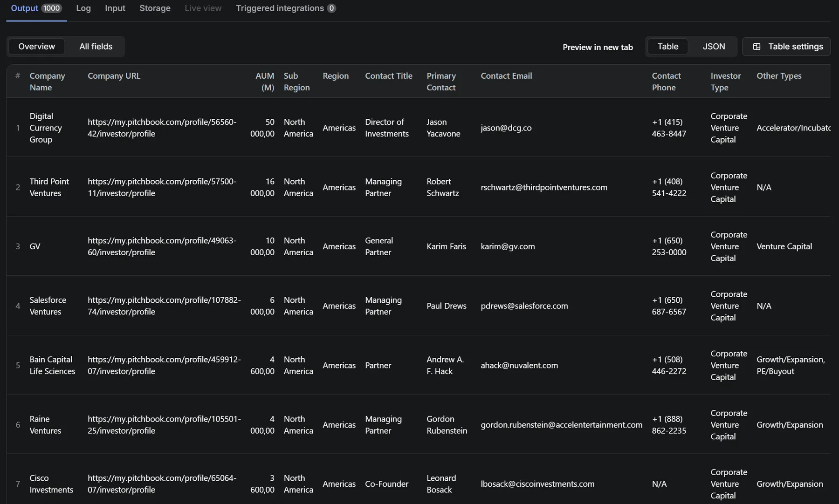The width and height of the screenshot is (839, 504).
Task: Select the Table format option
Action: tap(667, 47)
